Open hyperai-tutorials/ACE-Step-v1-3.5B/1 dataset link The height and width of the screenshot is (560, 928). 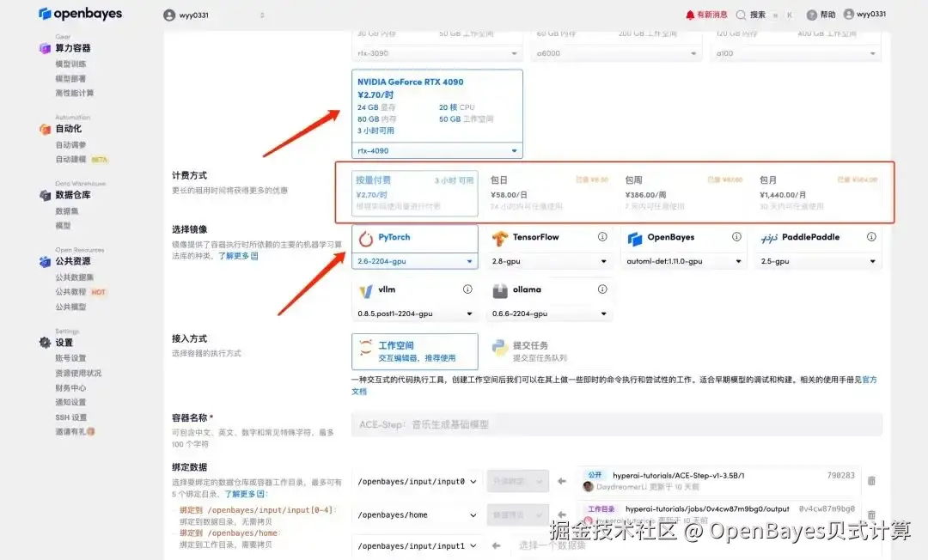[678, 476]
